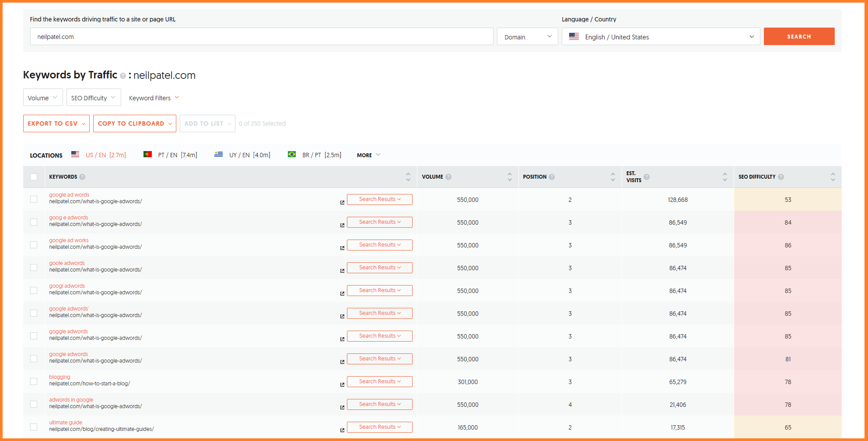Click the Volume column help icon
The image size is (868, 441).
tap(448, 177)
